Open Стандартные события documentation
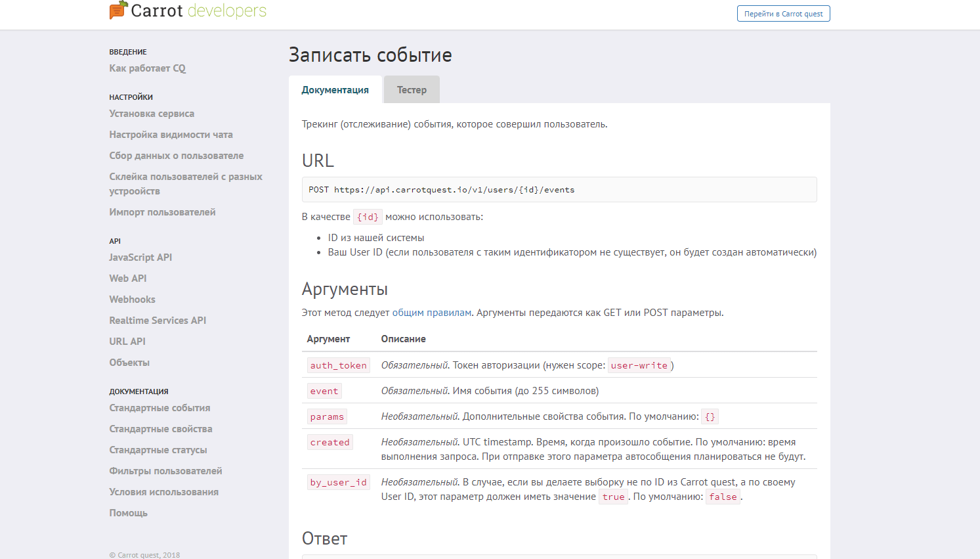The height and width of the screenshot is (559, 980). tap(160, 408)
